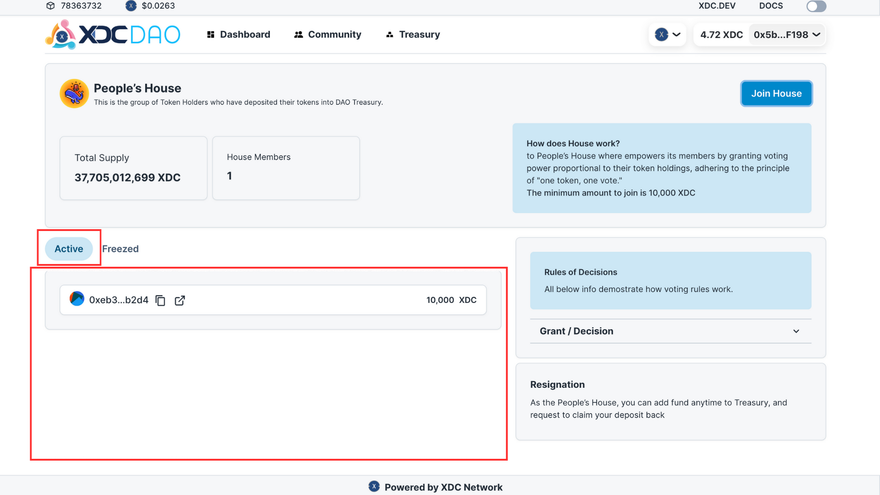The height and width of the screenshot is (495, 880).
Task: Open the Dashboard menu item
Action: pos(238,35)
